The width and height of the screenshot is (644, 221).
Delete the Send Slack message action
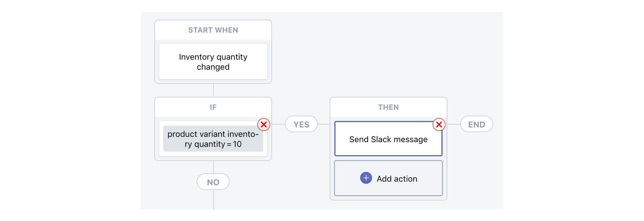[439, 124]
